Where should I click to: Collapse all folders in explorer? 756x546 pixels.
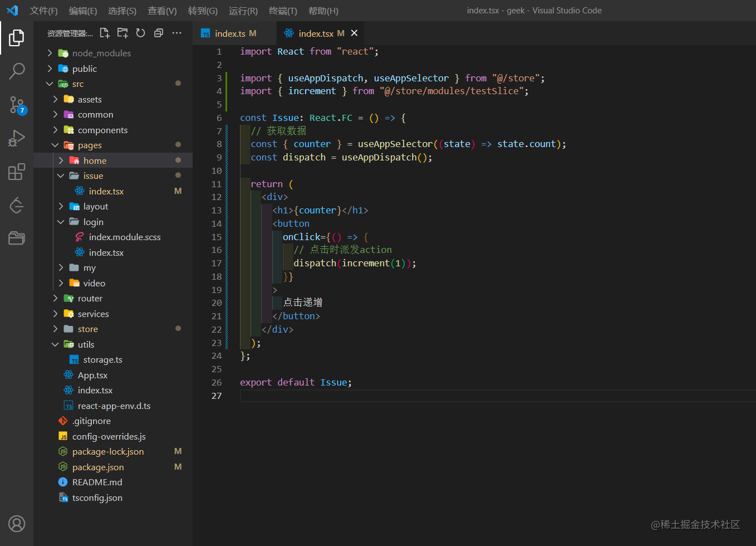(159, 33)
